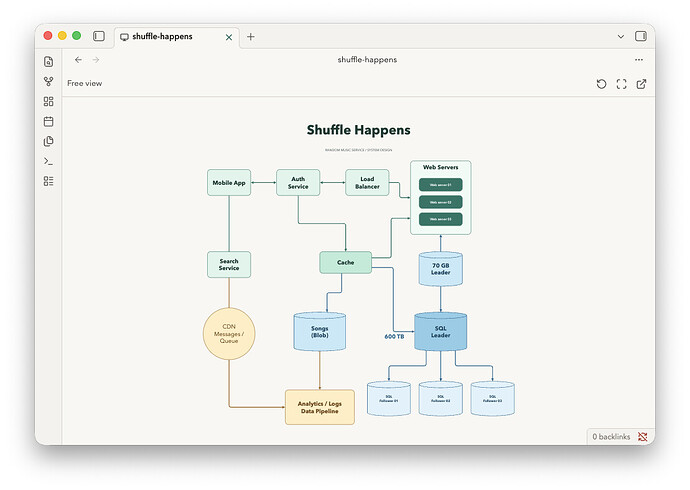Toggle the backlinks sync icon
The width and height of the screenshot is (690, 490).
coord(642,436)
